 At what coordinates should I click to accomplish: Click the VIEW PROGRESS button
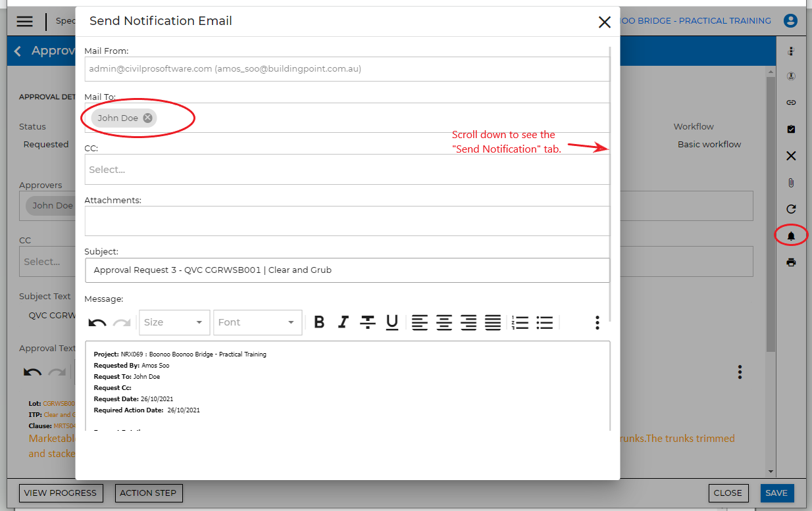(x=60, y=493)
